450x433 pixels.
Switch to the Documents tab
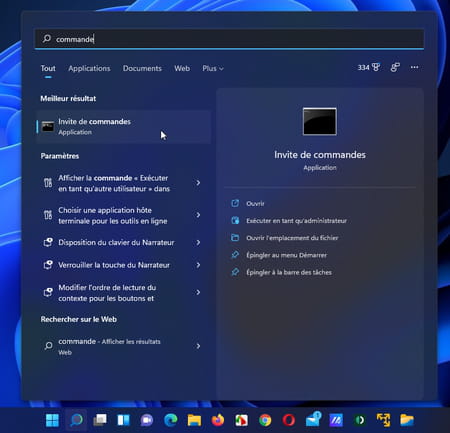click(x=142, y=68)
